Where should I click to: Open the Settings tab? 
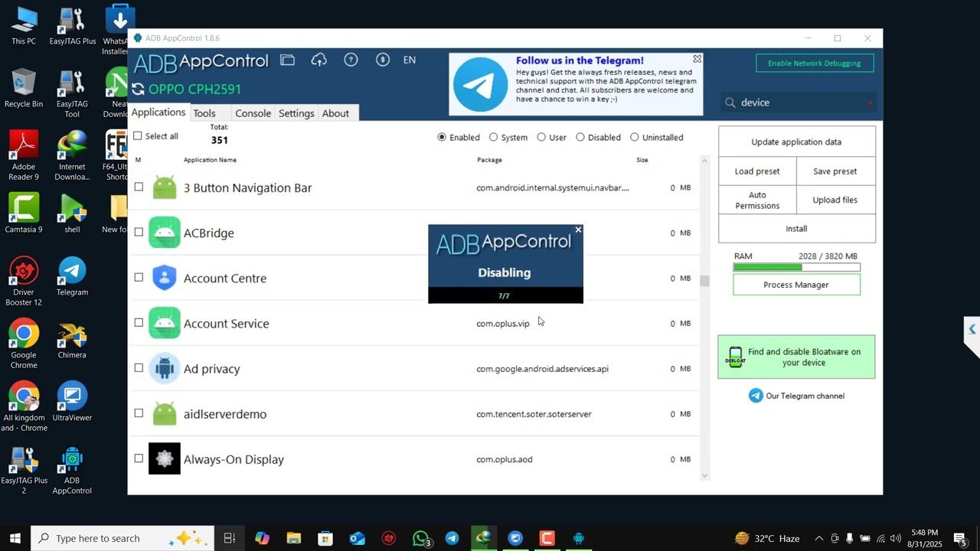(296, 113)
